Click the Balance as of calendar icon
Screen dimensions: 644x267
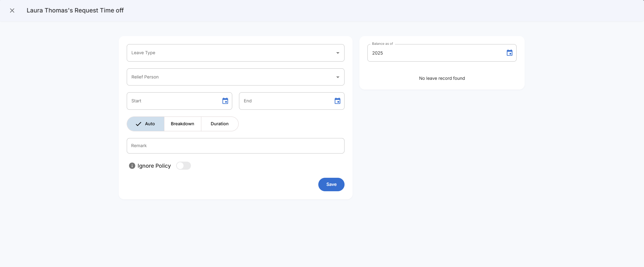510,53
